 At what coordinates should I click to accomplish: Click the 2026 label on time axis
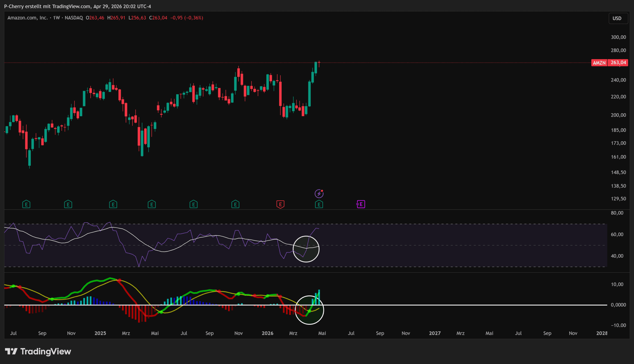tap(267, 333)
